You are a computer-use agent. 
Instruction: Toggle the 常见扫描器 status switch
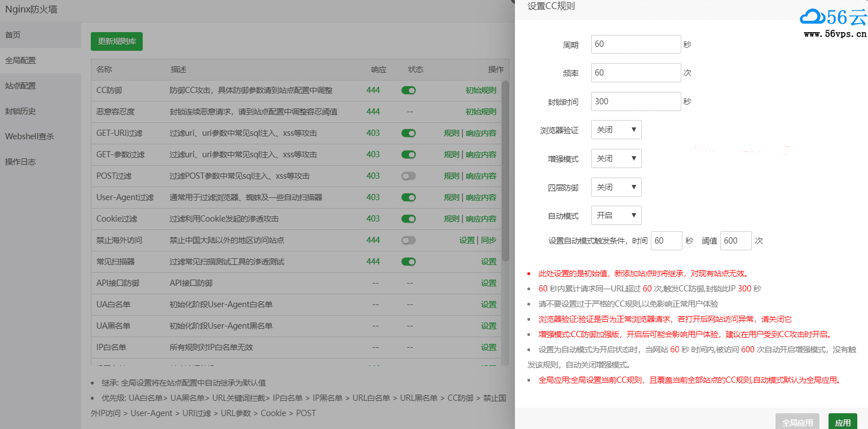click(x=408, y=262)
